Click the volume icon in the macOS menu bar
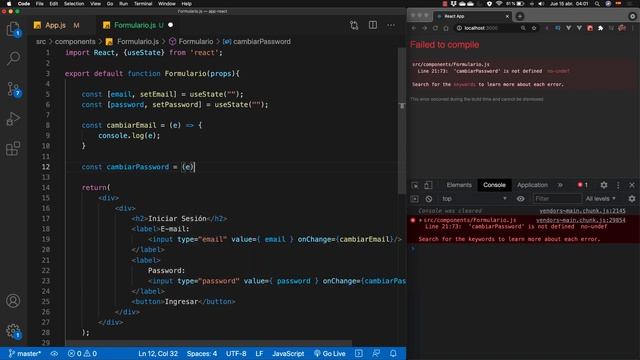 click(541, 4)
